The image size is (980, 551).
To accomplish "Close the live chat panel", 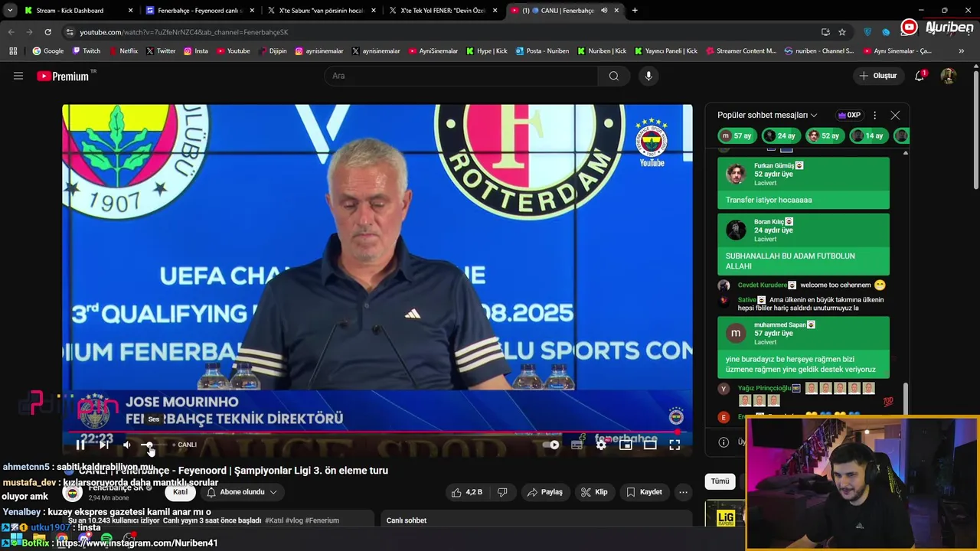I will (x=895, y=115).
